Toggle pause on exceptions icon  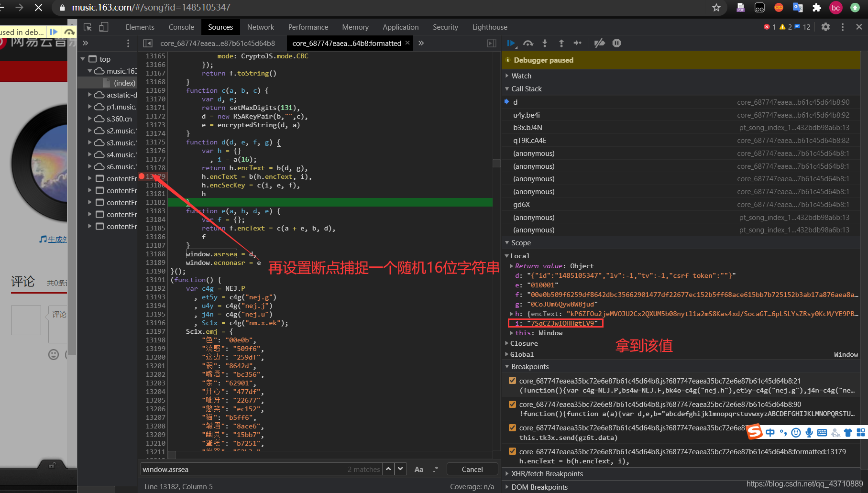pos(617,43)
